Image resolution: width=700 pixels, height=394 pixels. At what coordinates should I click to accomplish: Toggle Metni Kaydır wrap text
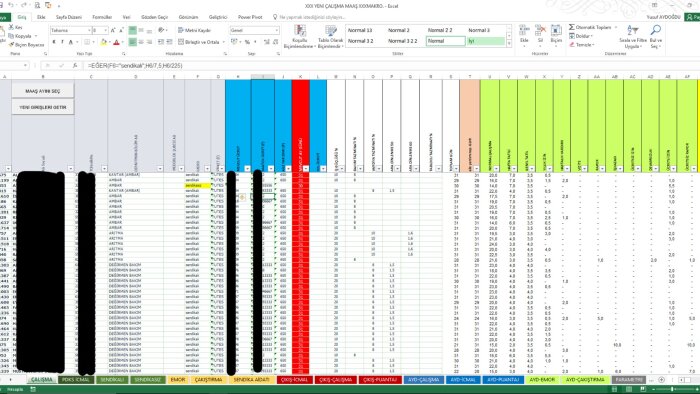pyautogui.click(x=194, y=30)
